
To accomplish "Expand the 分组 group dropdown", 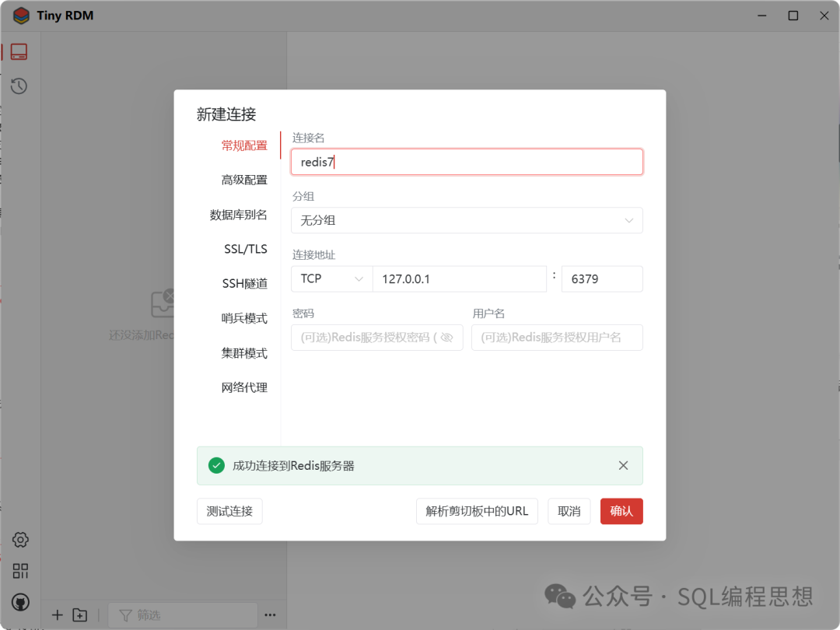I will click(x=467, y=220).
